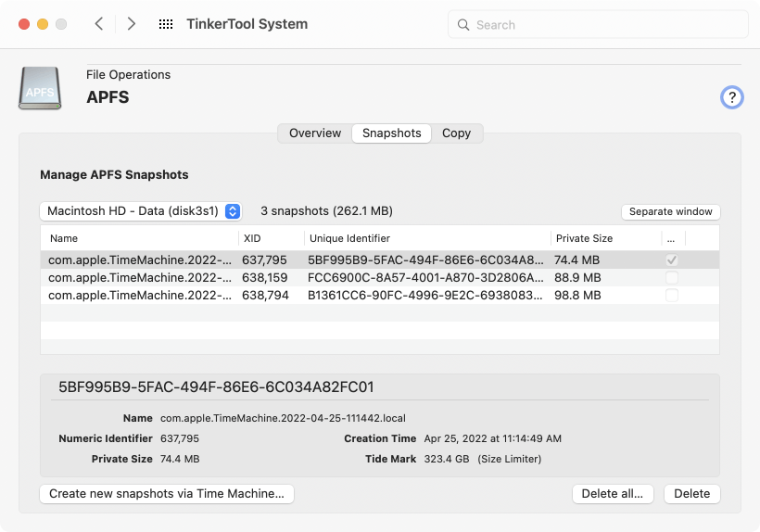
Task: Switch to the Copy tab
Action: tap(456, 133)
